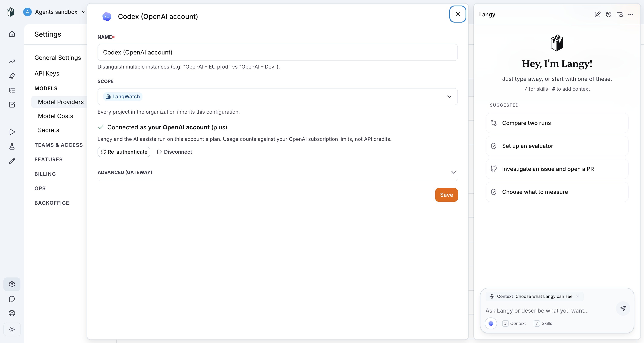Click the shield icon beside Set up an evaluator
Viewport: 644px width, 343px height.
coord(493,146)
